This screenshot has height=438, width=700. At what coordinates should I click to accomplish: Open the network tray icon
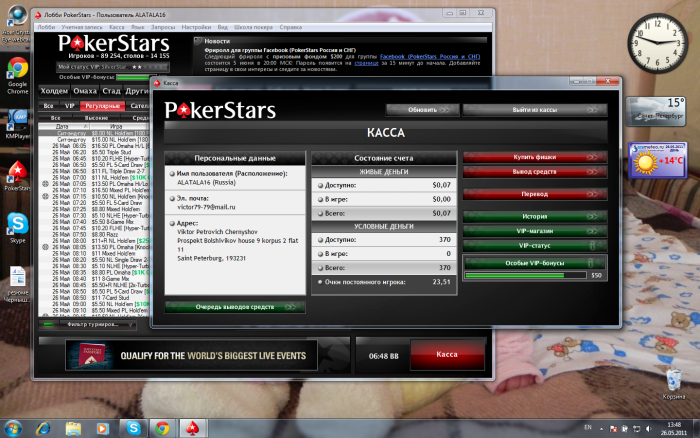(637, 429)
